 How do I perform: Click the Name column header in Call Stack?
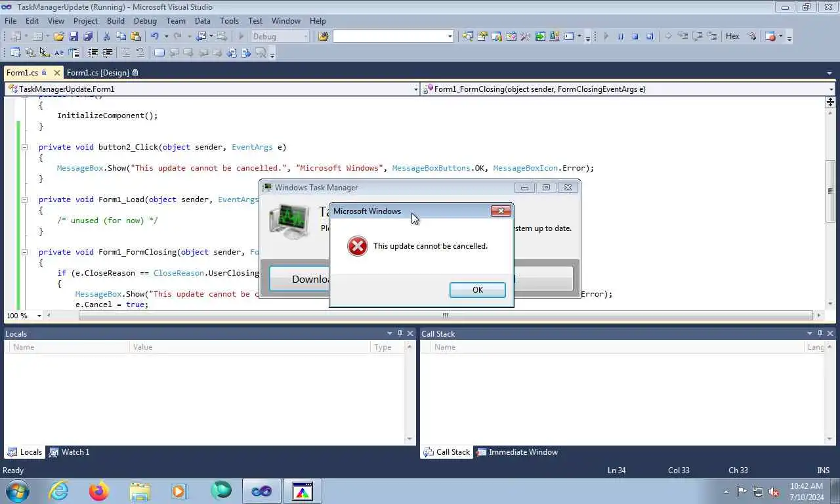point(618,347)
